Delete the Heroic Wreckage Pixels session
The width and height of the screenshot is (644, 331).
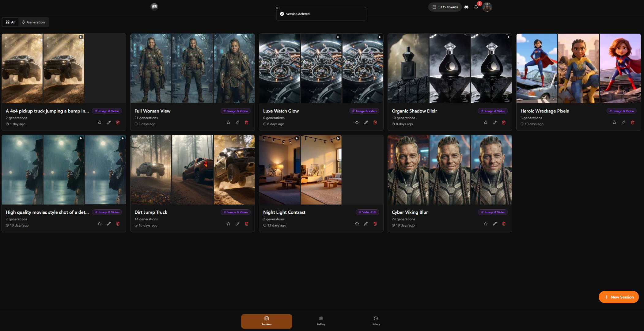coord(632,123)
